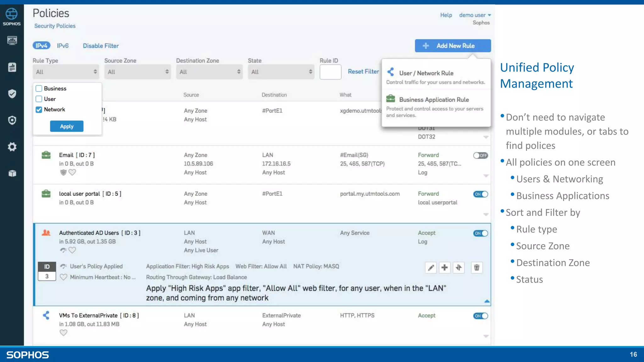Click Routing Through Gateway: Load Balance text
Image resolution: width=644 pixels, height=362 pixels.
coord(197,277)
